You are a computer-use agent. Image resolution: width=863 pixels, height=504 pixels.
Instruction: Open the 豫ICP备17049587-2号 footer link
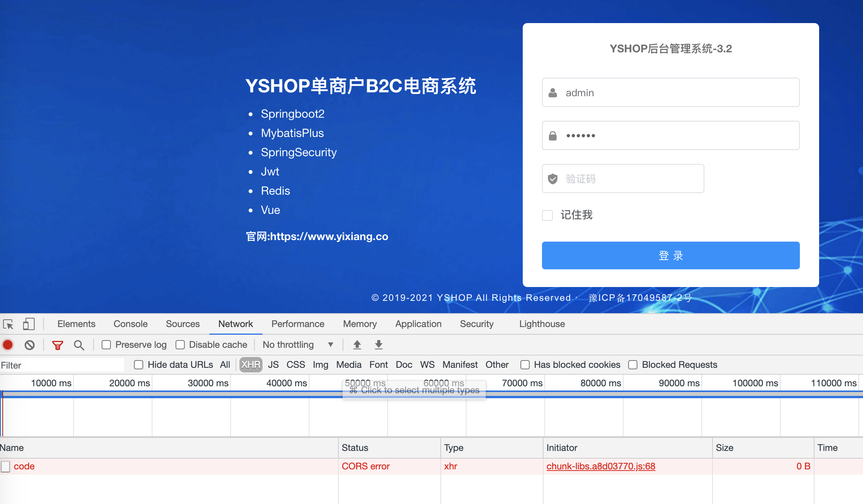pos(641,298)
